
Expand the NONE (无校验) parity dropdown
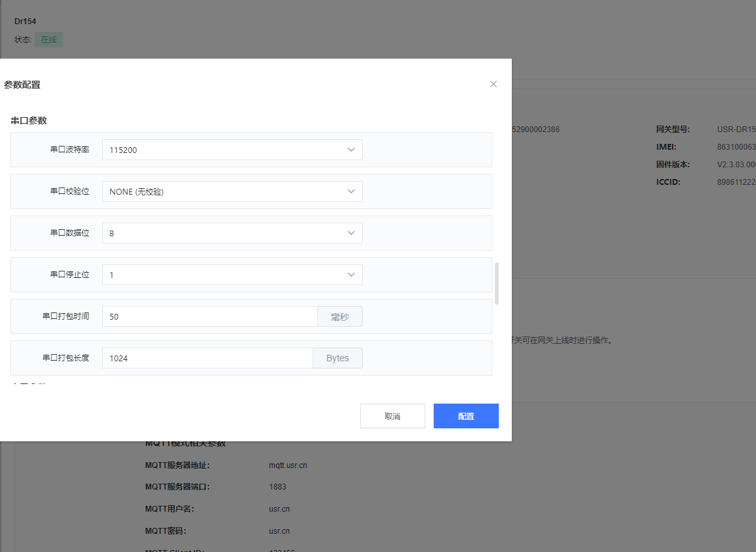coord(221,191)
